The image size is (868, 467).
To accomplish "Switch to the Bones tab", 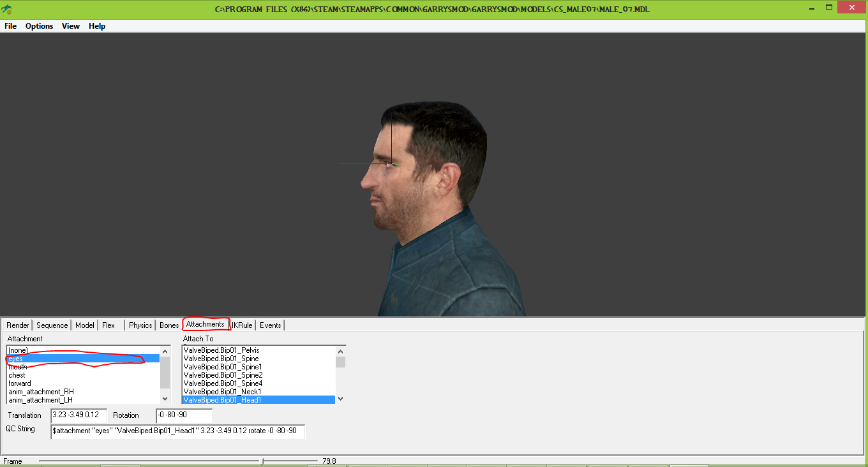I will [169, 325].
